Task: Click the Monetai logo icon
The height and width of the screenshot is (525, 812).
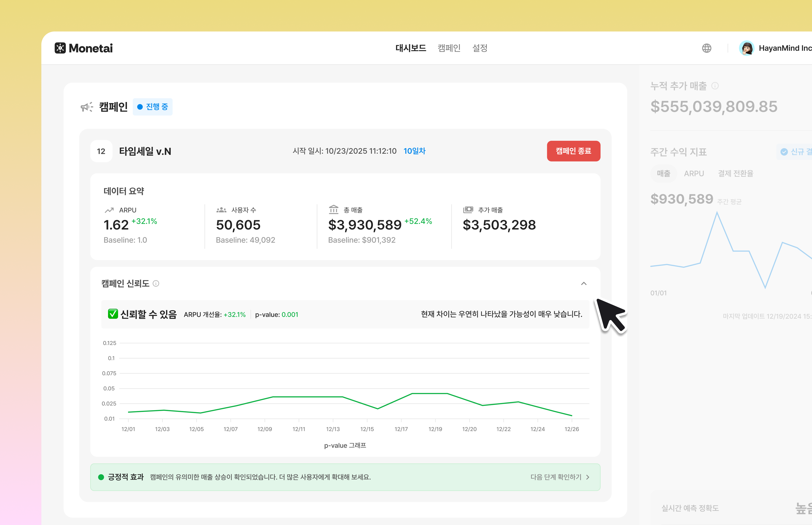Action: pos(60,48)
